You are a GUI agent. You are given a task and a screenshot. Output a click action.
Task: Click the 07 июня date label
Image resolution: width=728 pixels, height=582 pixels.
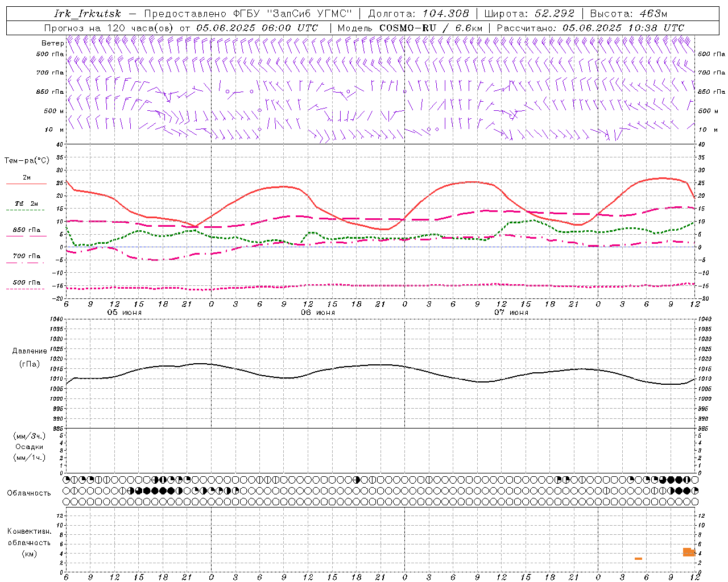(x=511, y=313)
